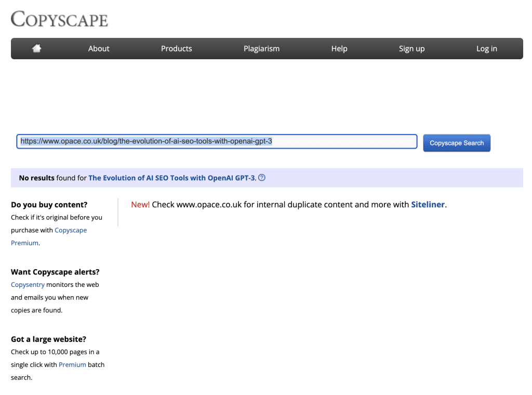
Task: Click the Copyscape logo in the header
Action: [59, 19]
